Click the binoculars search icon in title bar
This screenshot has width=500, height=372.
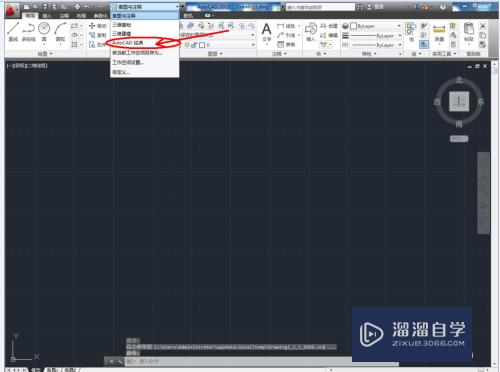coord(360,7)
